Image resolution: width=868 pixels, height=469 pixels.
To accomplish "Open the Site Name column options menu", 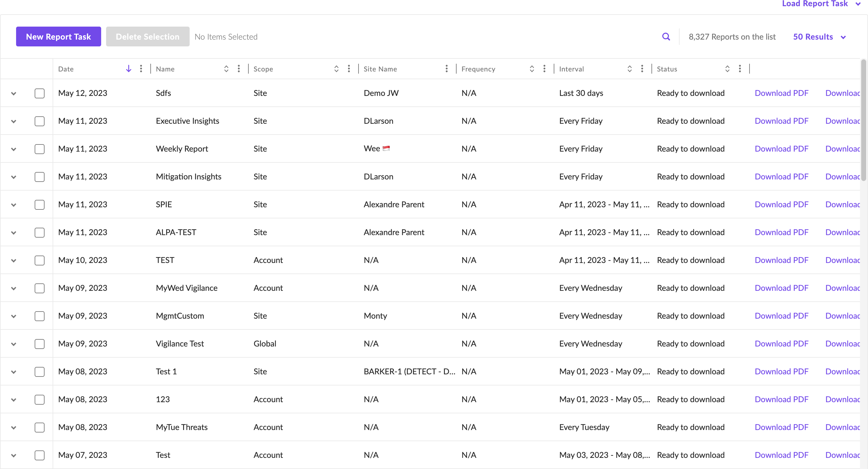I will click(446, 69).
